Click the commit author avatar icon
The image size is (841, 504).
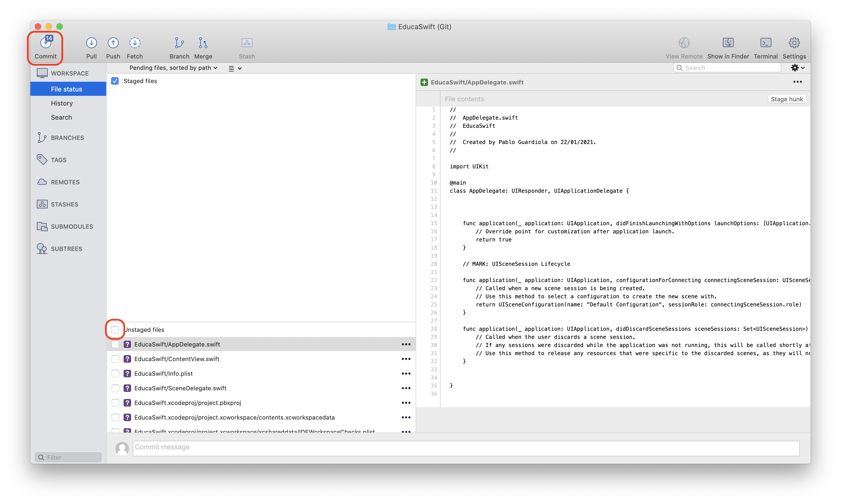click(122, 448)
